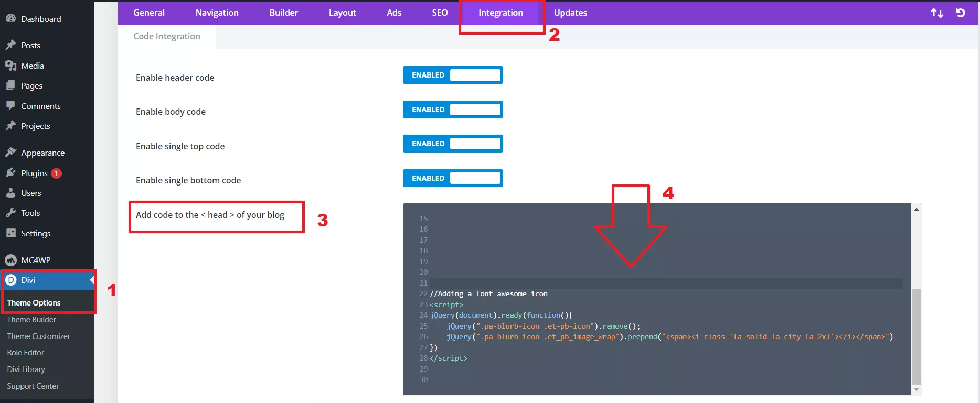This screenshot has width=980, height=403.
Task: Click the code editor vertical scrollbar thumb
Action: click(x=916, y=336)
